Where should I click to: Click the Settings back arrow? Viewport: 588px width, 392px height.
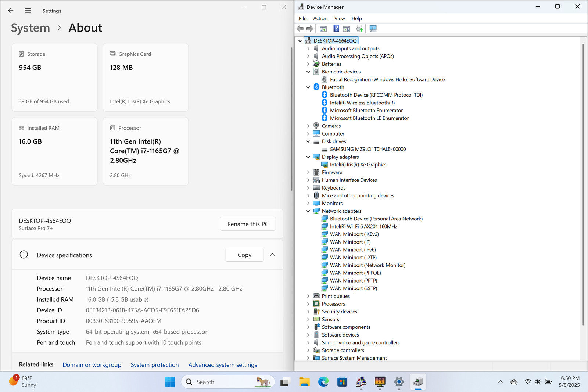(11, 11)
